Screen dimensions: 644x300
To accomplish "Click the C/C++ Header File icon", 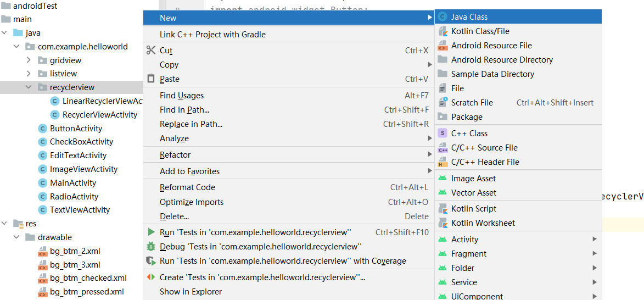I will pyautogui.click(x=443, y=162).
